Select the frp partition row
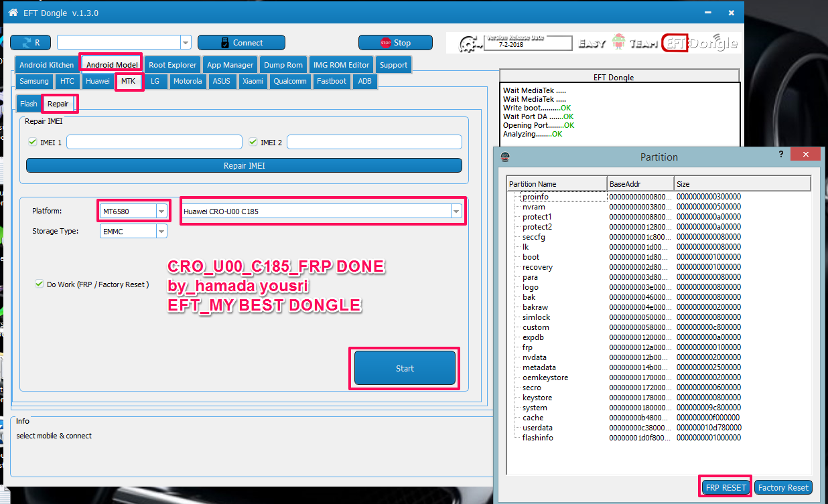 659,347
